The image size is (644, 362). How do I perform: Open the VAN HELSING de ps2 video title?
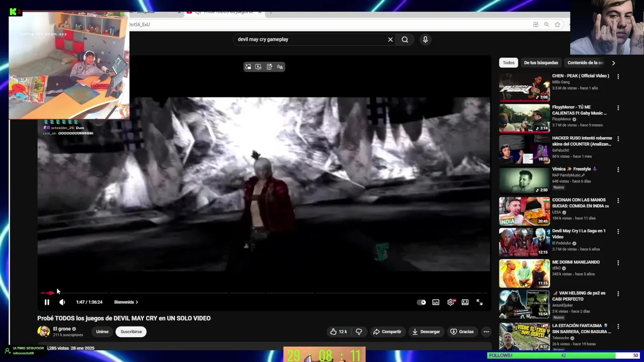click(579, 296)
